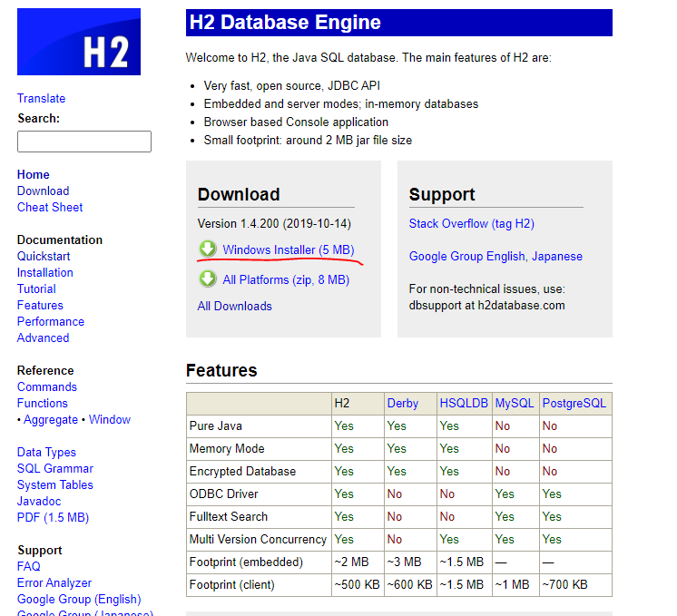The image size is (677, 616).
Task: Click the HSQLDB column header link
Action: 464,403
